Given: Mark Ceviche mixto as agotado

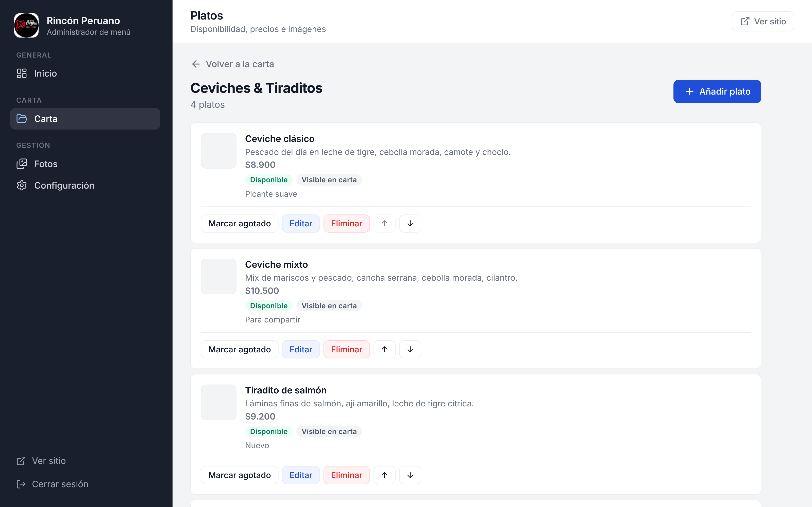Looking at the screenshot, I should pyautogui.click(x=240, y=349).
